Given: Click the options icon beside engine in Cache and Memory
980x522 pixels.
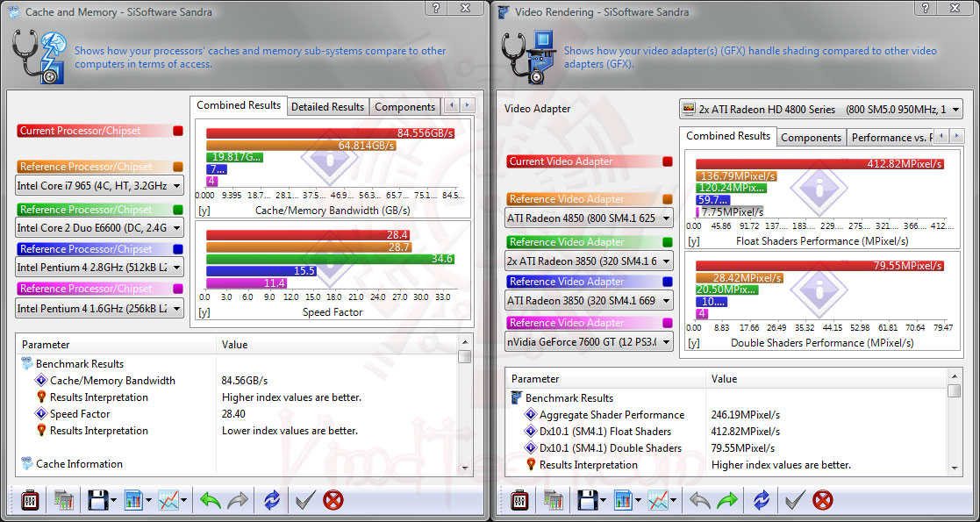Looking at the screenshot, I should [65, 500].
